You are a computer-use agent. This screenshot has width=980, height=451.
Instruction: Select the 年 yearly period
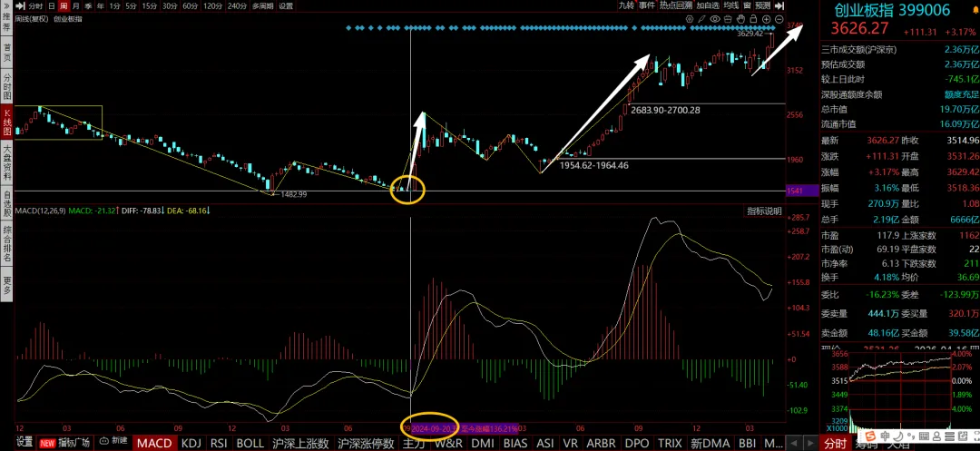[100, 6]
